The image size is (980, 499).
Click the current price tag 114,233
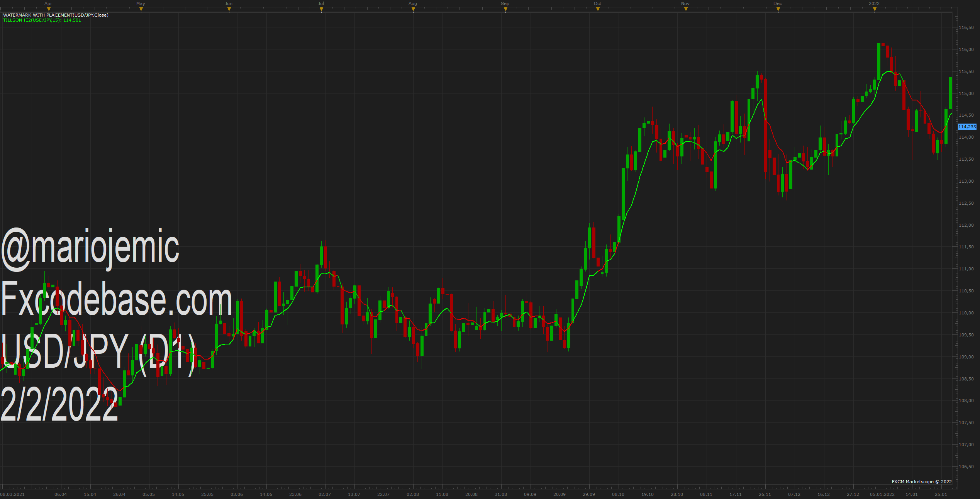point(967,127)
